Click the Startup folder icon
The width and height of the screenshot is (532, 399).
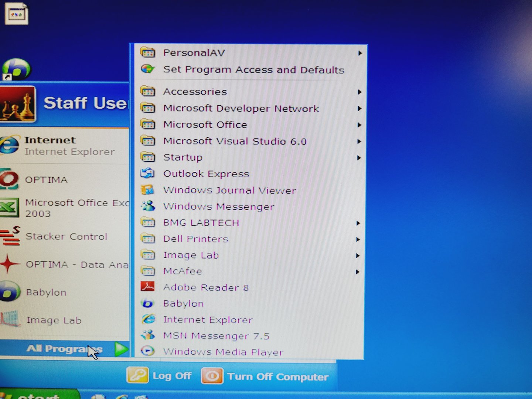point(148,157)
